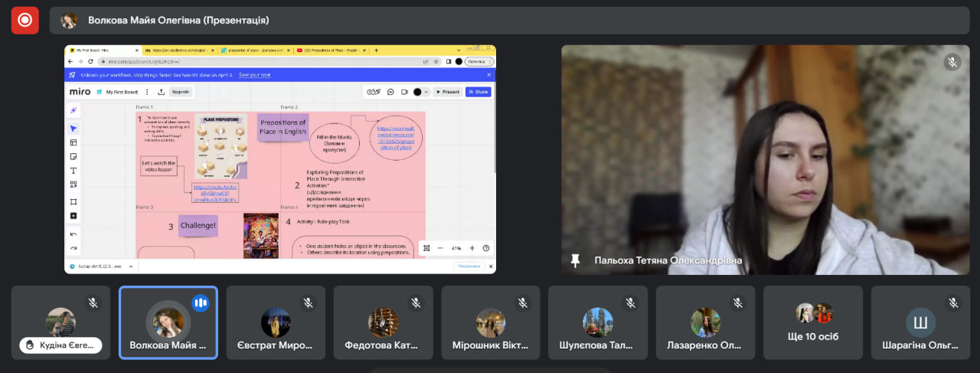The height and width of the screenshot is (373, 980).
Task: Click muted mic on Федотова's tile
Action: [x=416, y=303]
